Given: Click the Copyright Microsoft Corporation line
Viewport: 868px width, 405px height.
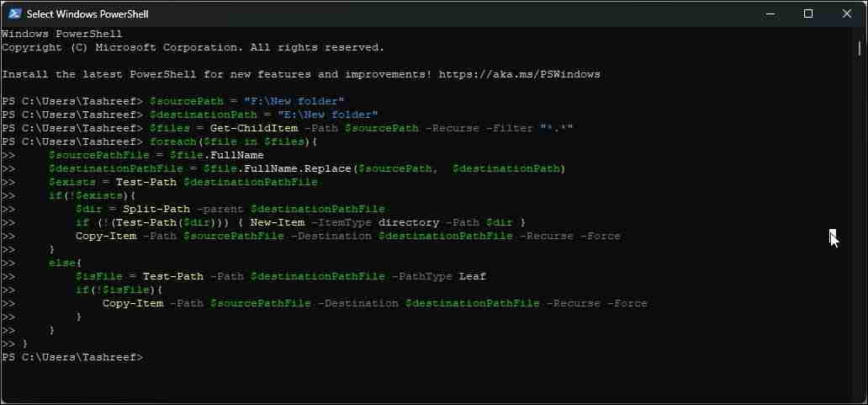Looking at the screenshot, I should (x=193, y=47).
